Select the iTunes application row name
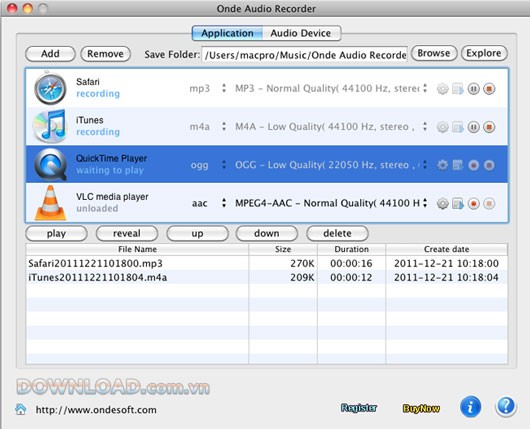 (x=90, y=120)
